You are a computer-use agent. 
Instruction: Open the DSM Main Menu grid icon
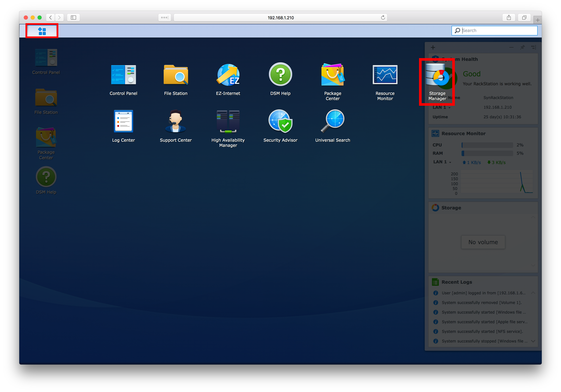(42, 31)
